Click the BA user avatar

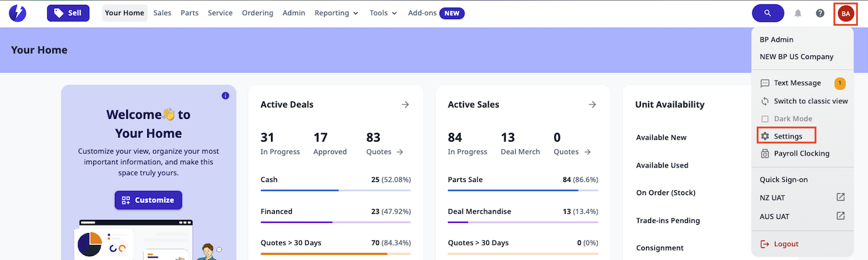click(845, 13)
